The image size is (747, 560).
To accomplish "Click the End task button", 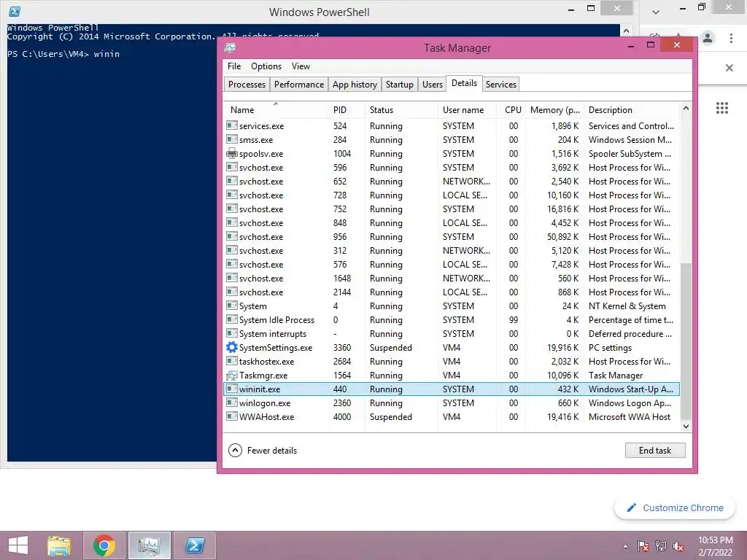I will [x=655, y=451].
